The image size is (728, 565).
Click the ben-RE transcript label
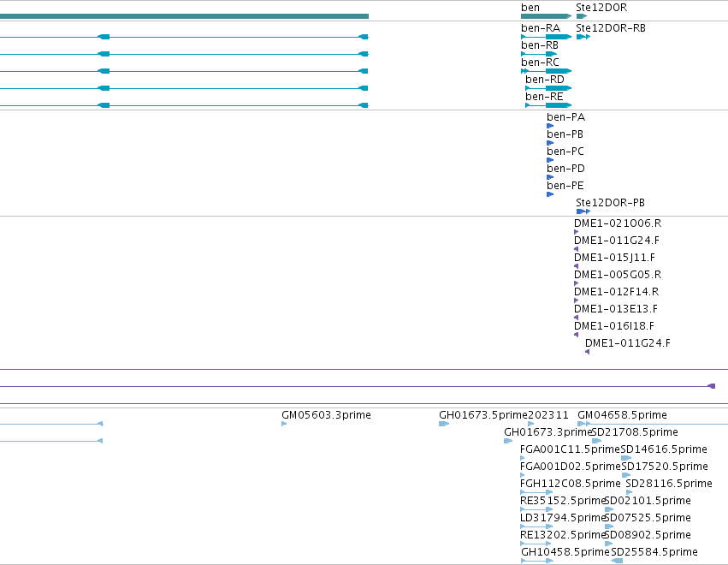(x=544, y=97)
